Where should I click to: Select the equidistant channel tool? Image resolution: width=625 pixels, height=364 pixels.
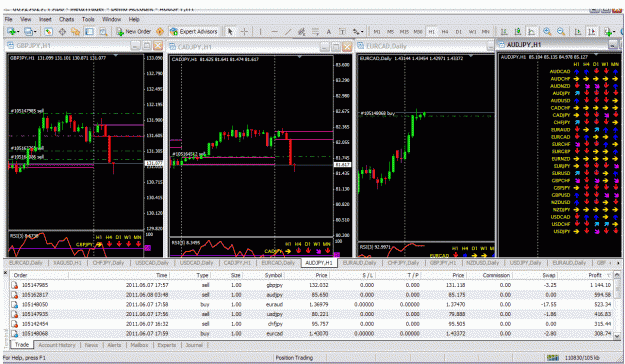(301, 31)
